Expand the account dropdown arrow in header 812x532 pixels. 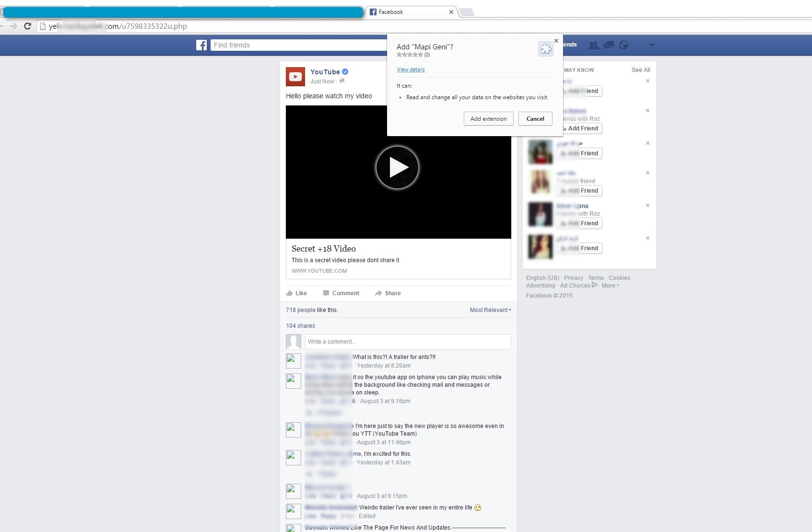[x=651, y=45]
